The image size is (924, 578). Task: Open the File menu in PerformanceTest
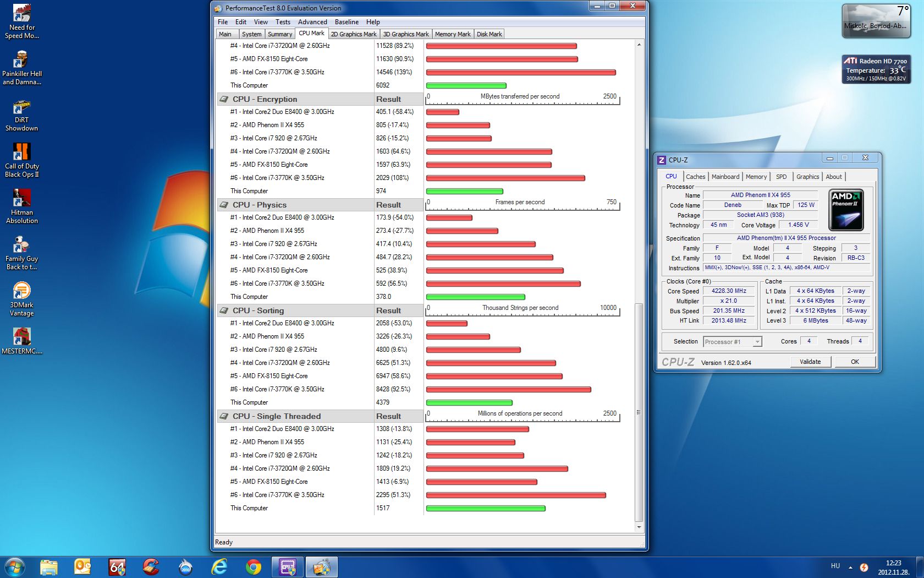pos(223,22)
